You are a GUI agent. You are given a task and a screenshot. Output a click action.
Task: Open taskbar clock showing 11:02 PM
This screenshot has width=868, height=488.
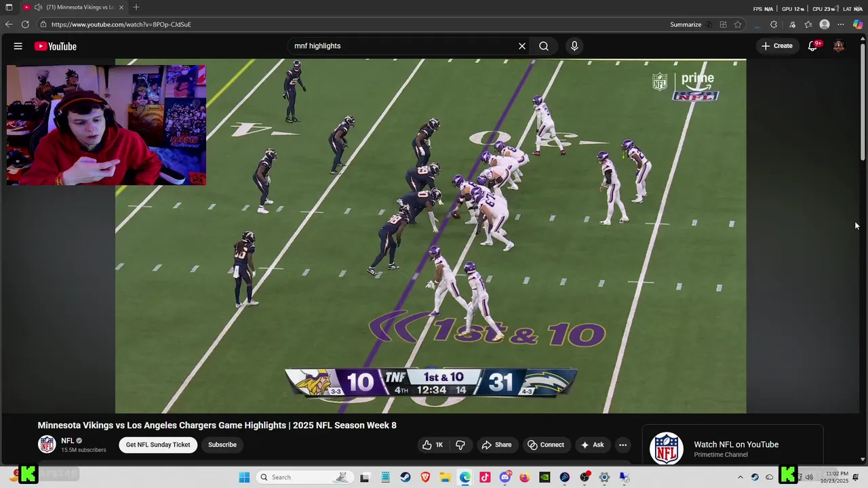click(834, 477)
